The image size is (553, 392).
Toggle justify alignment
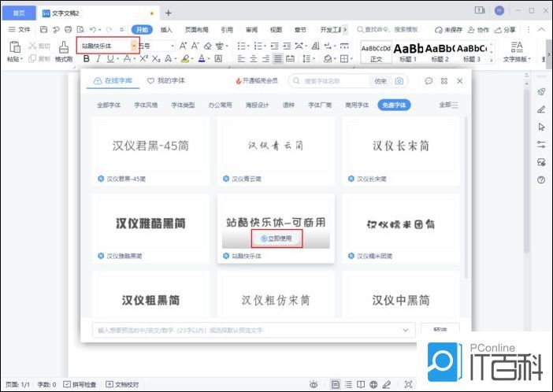(278, 59)
